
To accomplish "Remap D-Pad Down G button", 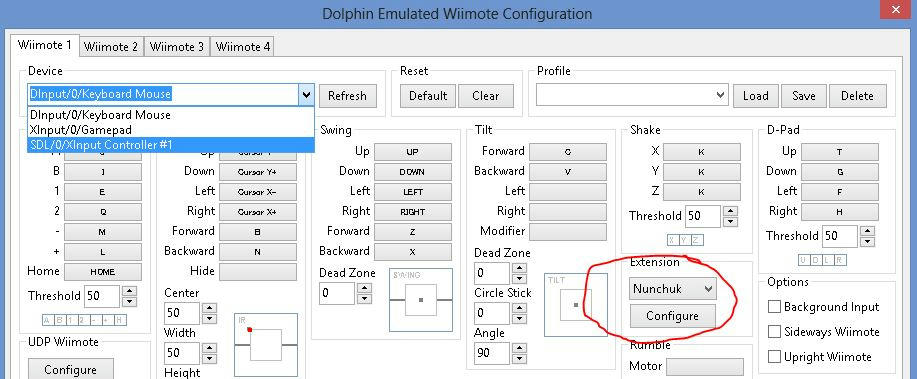I will tap(840, 172).
